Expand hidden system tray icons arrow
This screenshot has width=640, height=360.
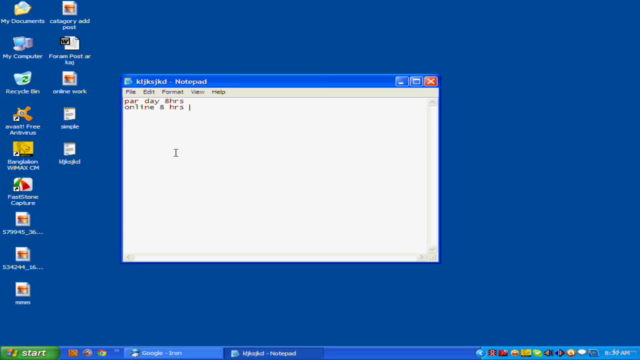click(480, 353)
